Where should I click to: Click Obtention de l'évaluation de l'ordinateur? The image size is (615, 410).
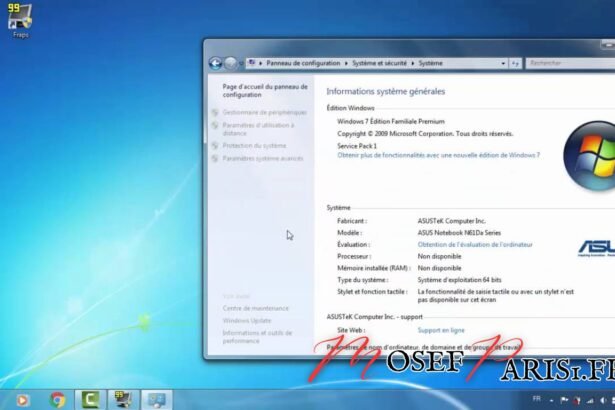475,244
